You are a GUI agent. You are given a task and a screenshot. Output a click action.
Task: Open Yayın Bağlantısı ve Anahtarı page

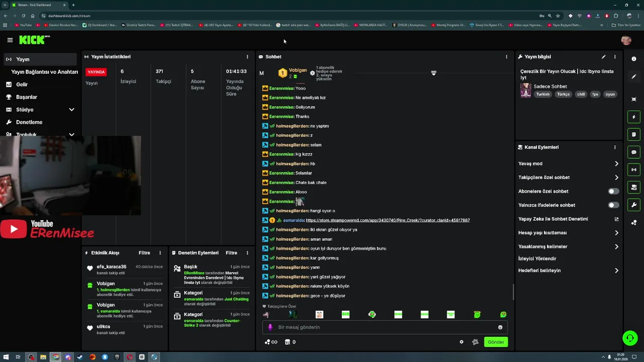pos(44,72)
